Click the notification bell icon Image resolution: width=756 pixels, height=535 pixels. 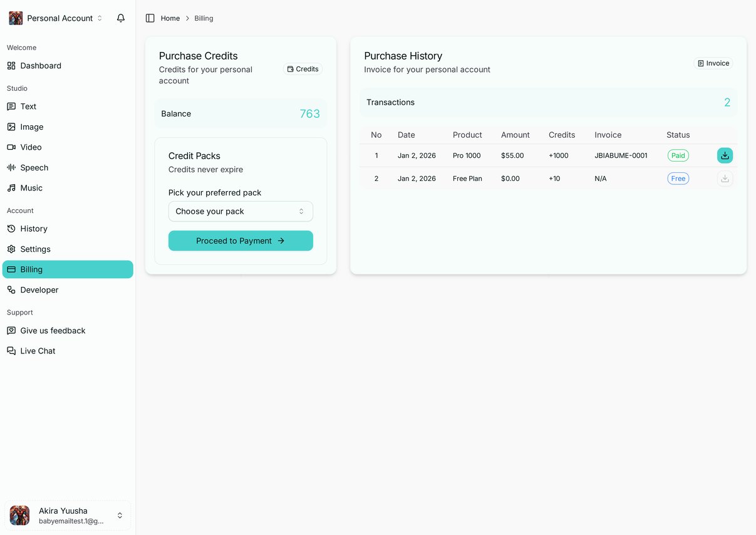(x=120, y=18)
